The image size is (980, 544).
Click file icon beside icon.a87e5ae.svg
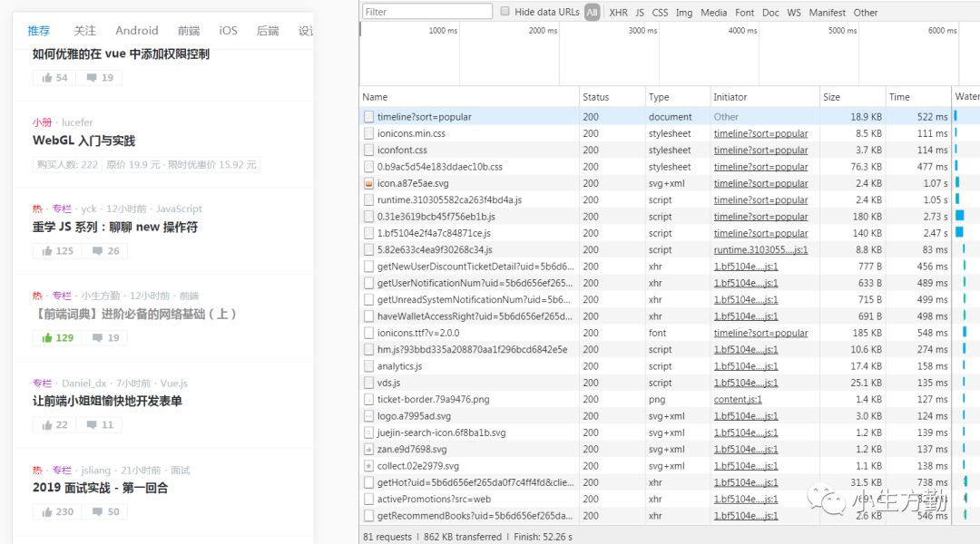pyautogui.click(x=368, y=184)
